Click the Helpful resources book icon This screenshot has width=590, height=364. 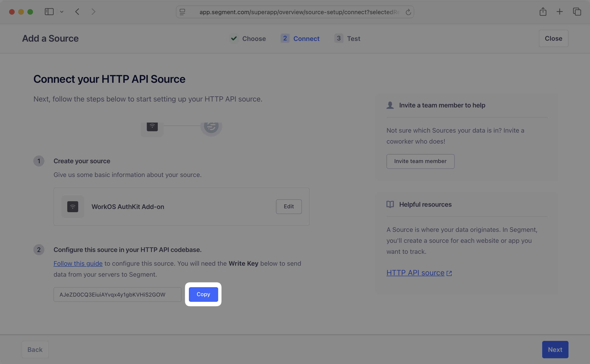click(x=390, y=204)
